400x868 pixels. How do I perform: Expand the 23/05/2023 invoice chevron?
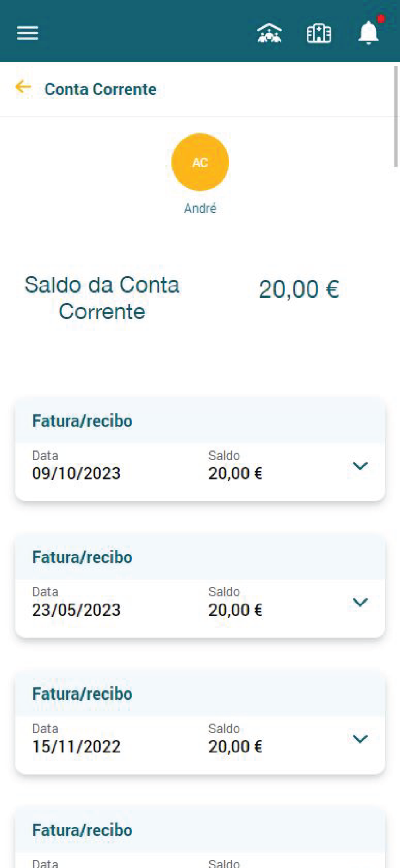coord(360,602)
